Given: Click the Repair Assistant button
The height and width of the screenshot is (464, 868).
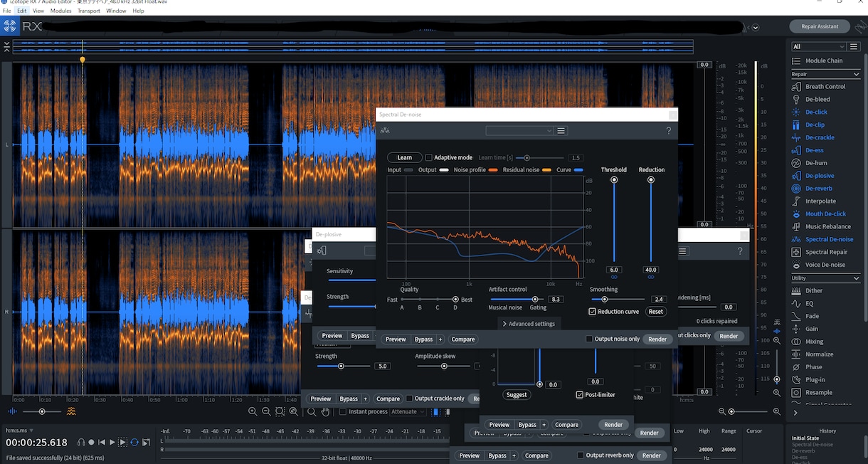Looking at the screenshot, I should click(x=820, y=26).
